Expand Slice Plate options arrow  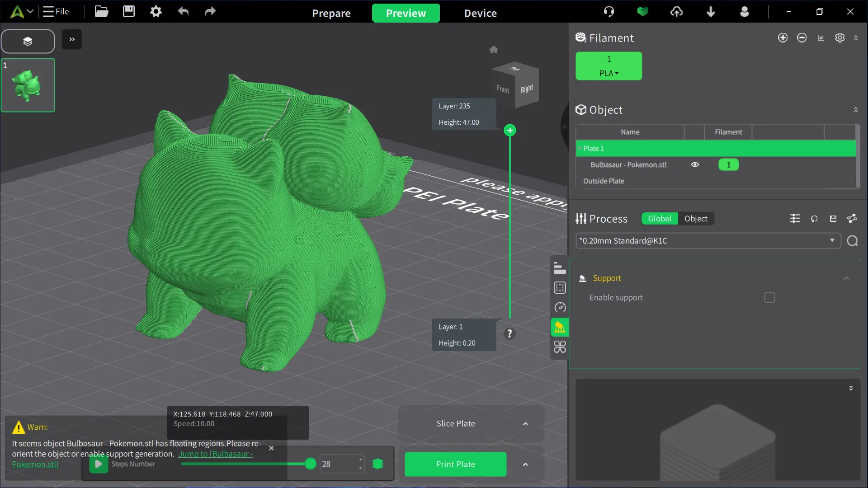tap(525, 424)
